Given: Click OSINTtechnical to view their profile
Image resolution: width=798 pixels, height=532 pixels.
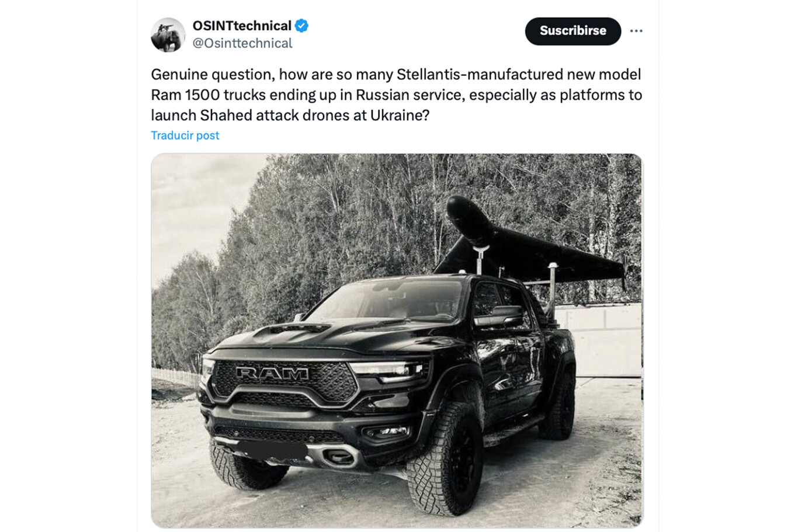Looking at the screenshot, I should [x=242, y=25].
